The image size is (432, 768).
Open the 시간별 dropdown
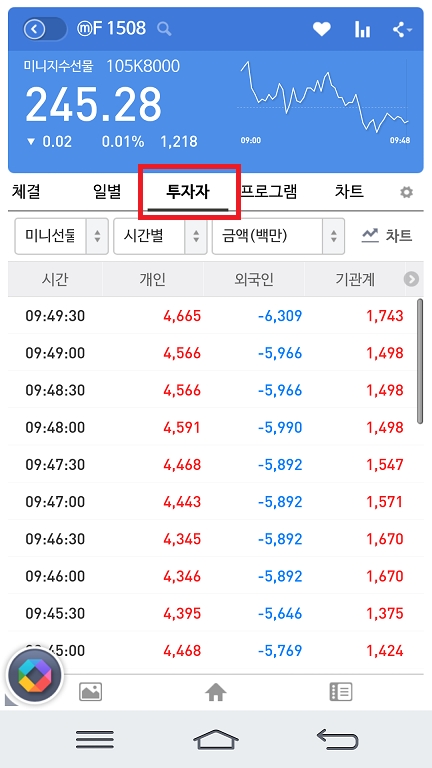160,237
